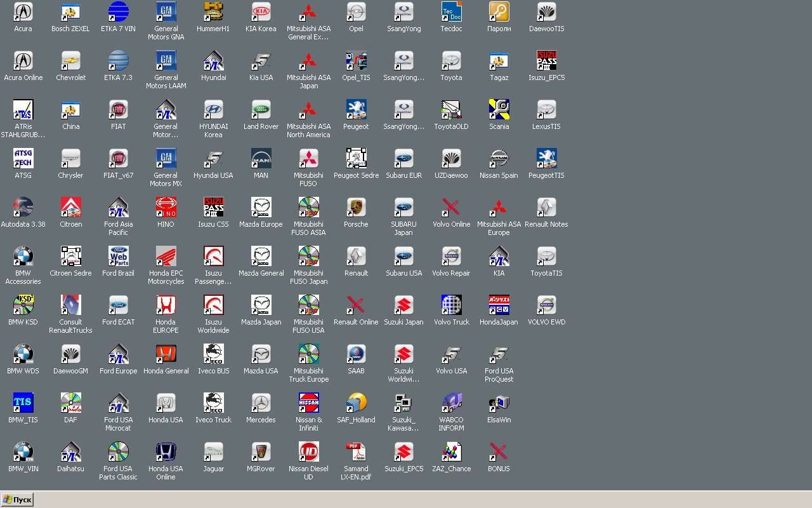Screen dimensions: 812x508
Task: Select the DaewooTIS desktop icon
Action: [x=546, y=11]
